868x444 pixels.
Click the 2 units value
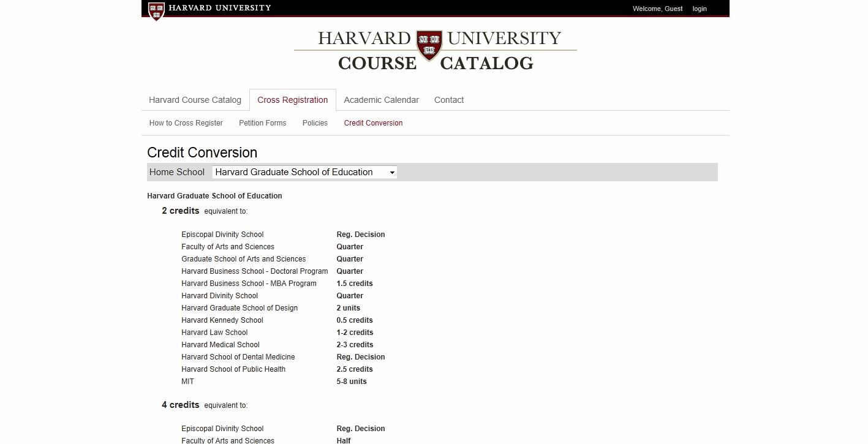pyautogui.click(x=349, y=308)
